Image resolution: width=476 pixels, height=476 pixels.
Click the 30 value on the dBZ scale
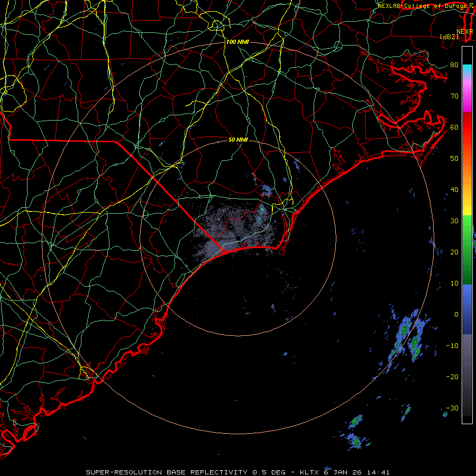coord(454,221)
